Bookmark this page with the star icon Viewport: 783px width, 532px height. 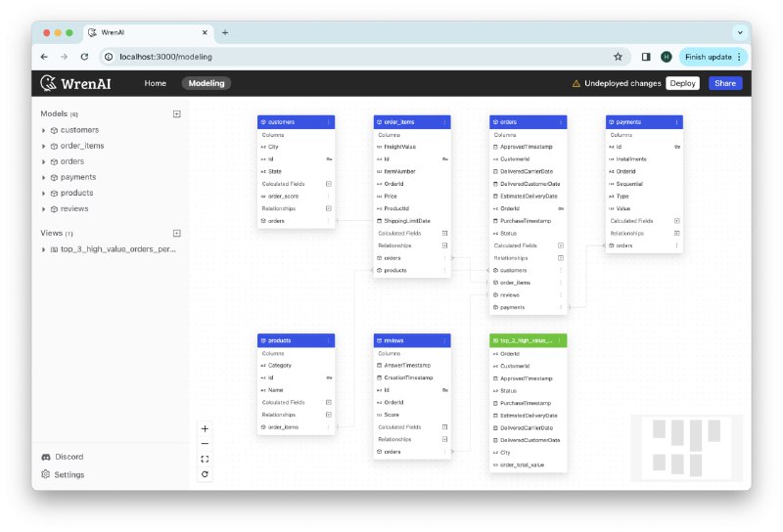(619, 57)
